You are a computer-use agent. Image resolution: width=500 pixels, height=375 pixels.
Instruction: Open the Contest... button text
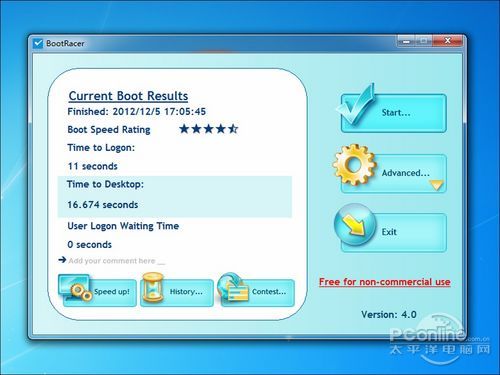[x=269, y=292]
